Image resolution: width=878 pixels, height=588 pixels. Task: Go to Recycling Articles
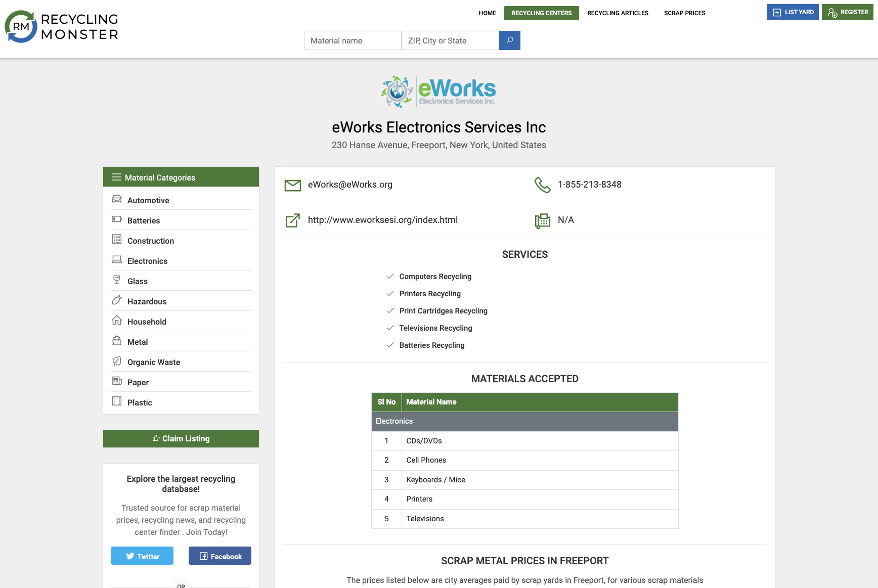pos(618,13)
